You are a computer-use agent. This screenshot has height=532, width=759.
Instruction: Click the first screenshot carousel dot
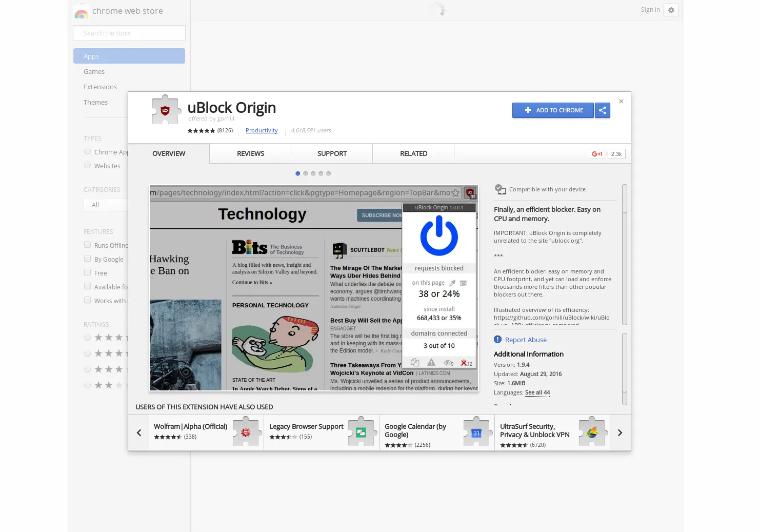[298, 173]
